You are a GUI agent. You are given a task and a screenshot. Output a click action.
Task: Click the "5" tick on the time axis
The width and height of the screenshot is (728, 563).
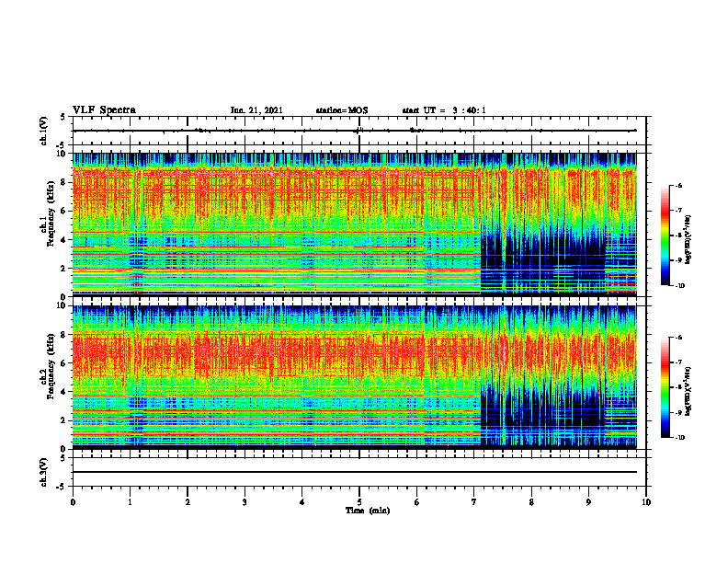pyautogui.click(x=359, y=502)
